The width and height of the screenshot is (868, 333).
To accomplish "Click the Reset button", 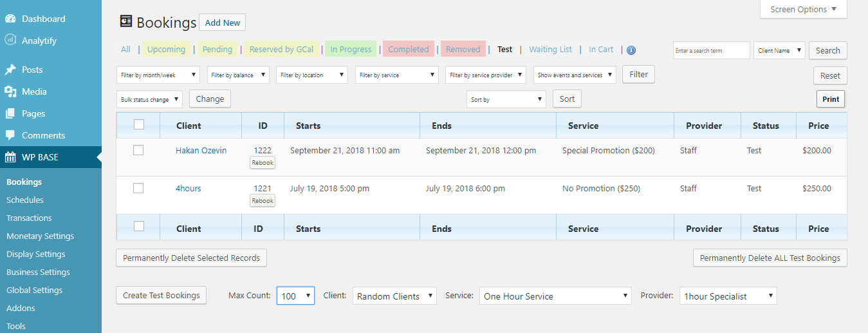I will [830, 75].
